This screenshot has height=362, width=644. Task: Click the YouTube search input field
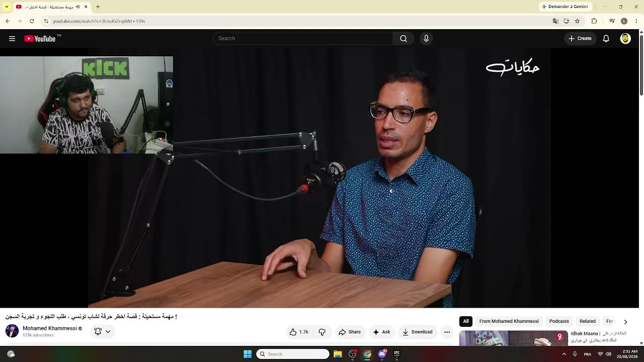pyautogui.click(x=303, y=39)
